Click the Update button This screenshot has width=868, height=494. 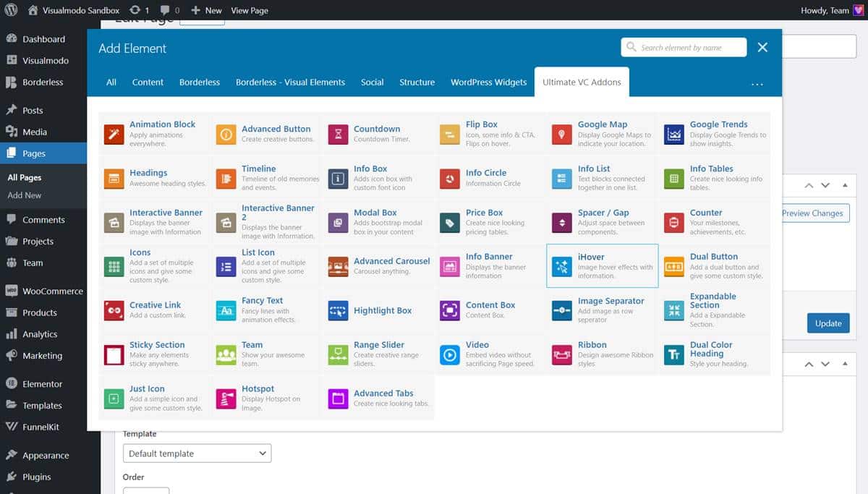point(828,323)
